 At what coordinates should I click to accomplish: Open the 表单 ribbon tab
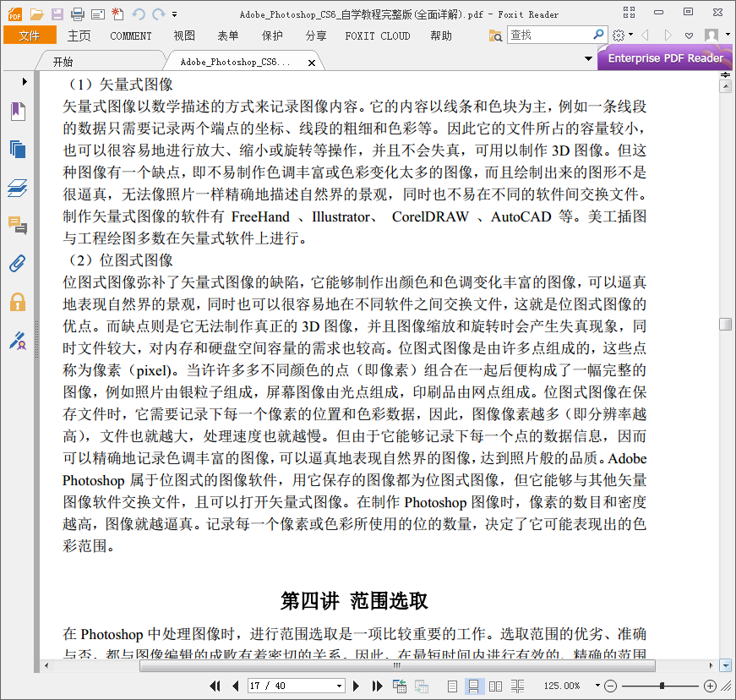pyautogui.click(x=228, y=36)
